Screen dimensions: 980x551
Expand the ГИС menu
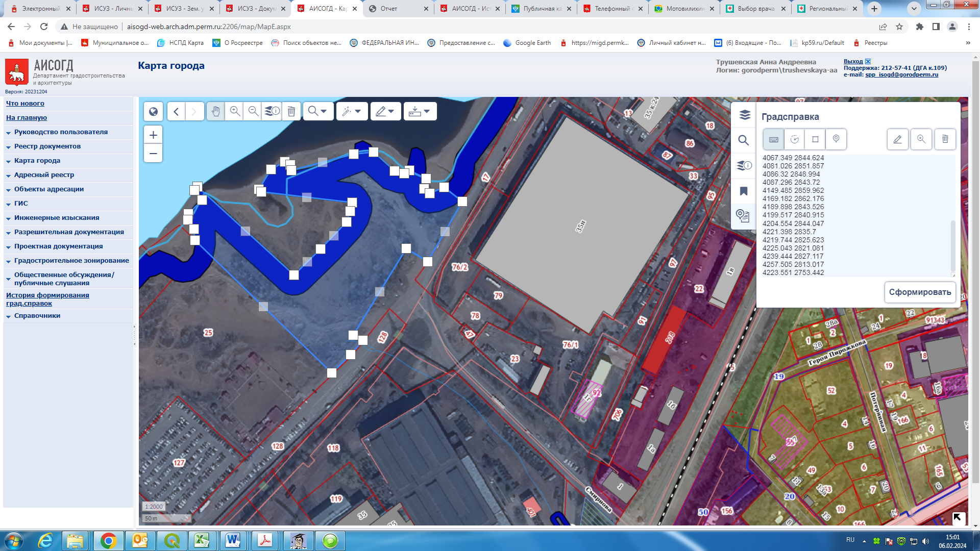[21, 204]
